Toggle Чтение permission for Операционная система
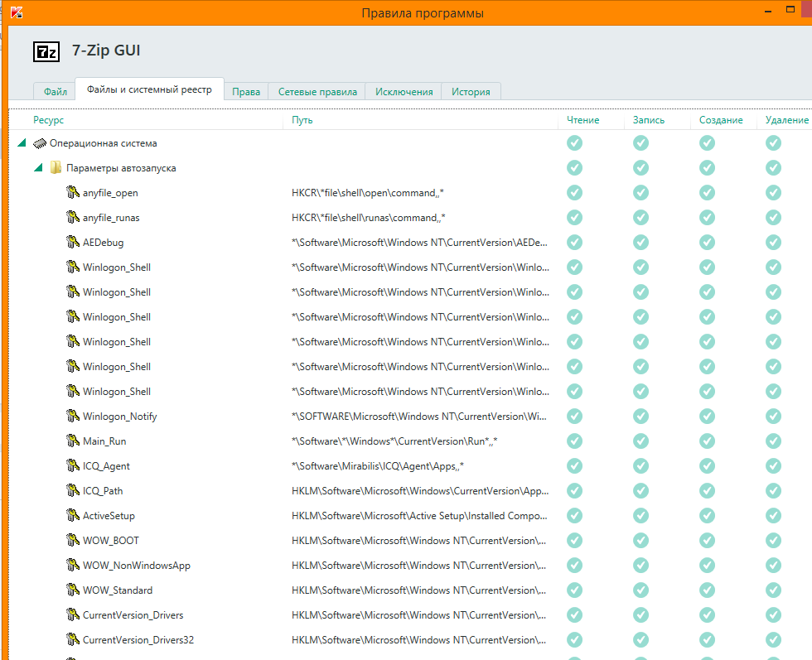Screen dimensions: 812x660 click(x=574, y=143)
